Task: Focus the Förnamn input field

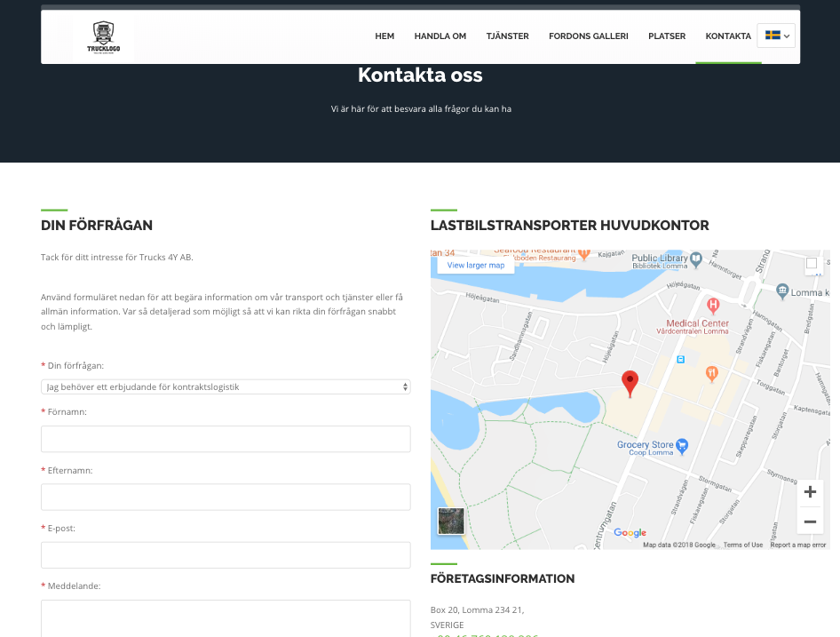Action: click(x=226, y=439)
